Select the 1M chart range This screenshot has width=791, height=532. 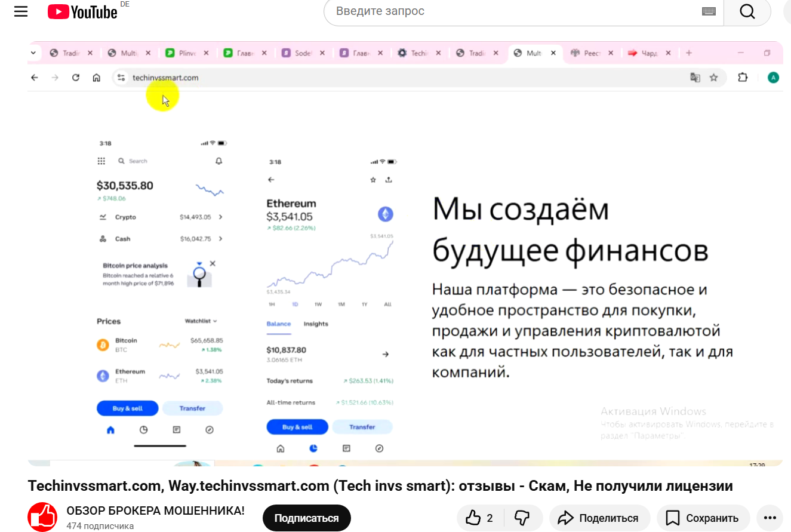341,305
